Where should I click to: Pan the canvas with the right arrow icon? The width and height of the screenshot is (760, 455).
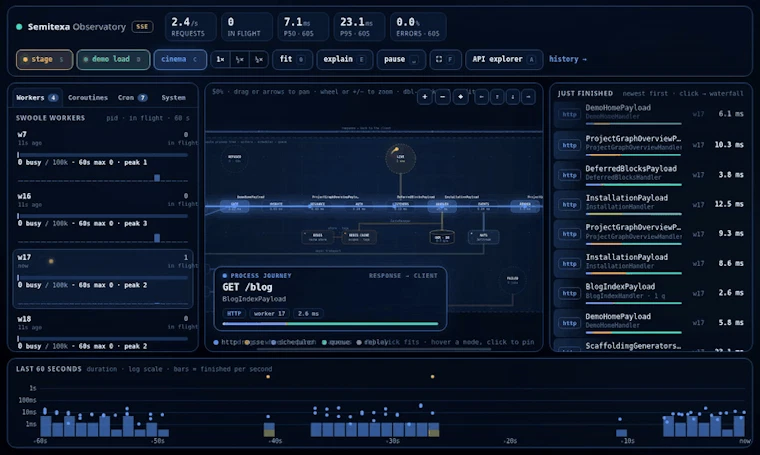coord(528,97)
